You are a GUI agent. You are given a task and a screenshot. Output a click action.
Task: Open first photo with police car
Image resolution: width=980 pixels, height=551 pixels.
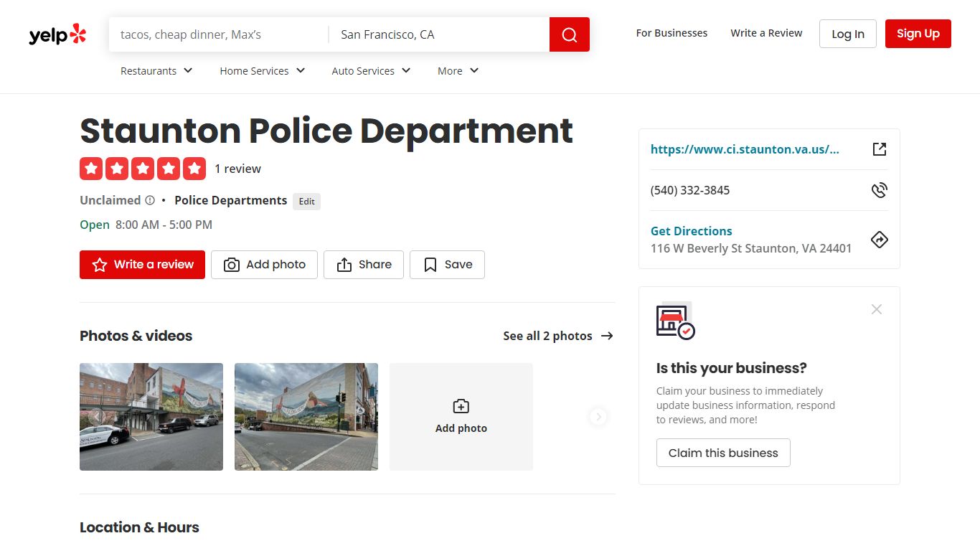click(151, 417)
